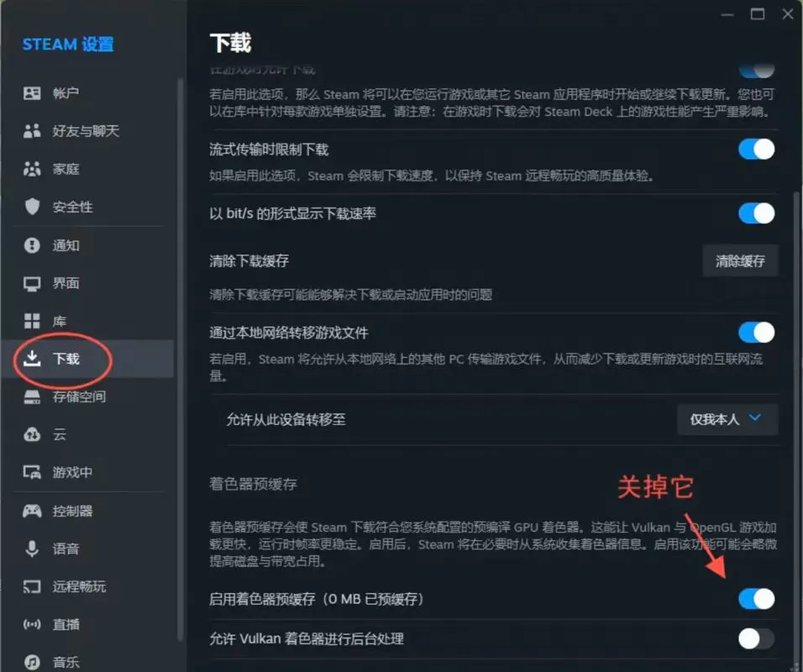
Task: Open the 好友与聊天 settings page
Action: click(87, 131)
